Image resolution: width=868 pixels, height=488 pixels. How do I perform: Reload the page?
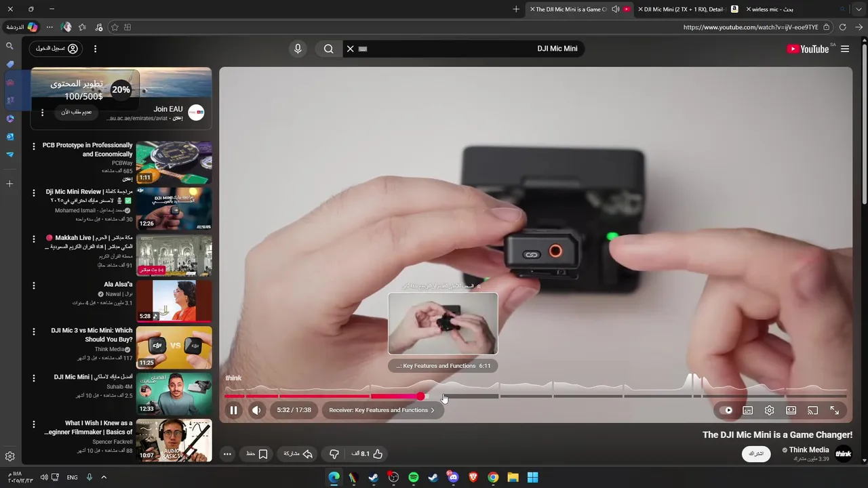(842, 27)
